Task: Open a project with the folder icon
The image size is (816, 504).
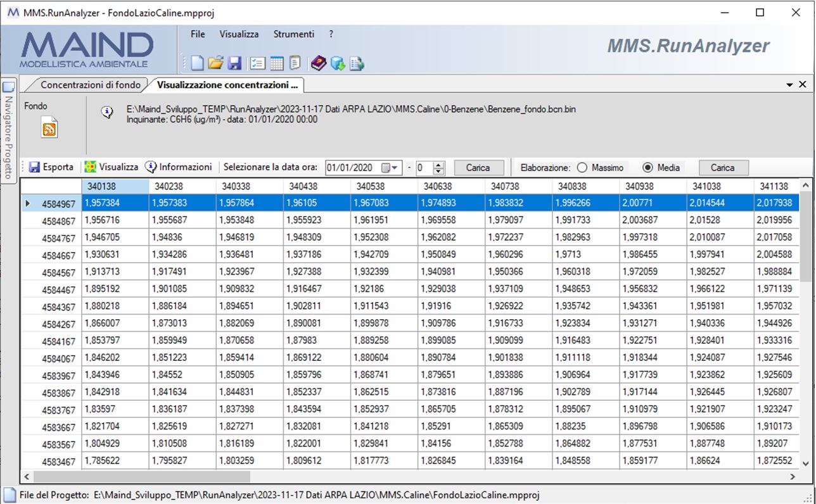Action: click(x=216, y=63)
